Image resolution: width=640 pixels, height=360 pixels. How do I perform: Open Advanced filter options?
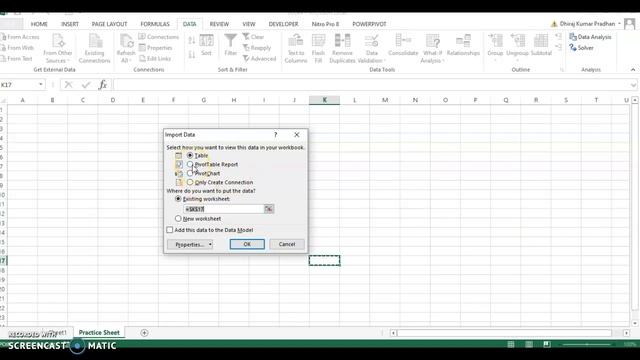[260, 59]
